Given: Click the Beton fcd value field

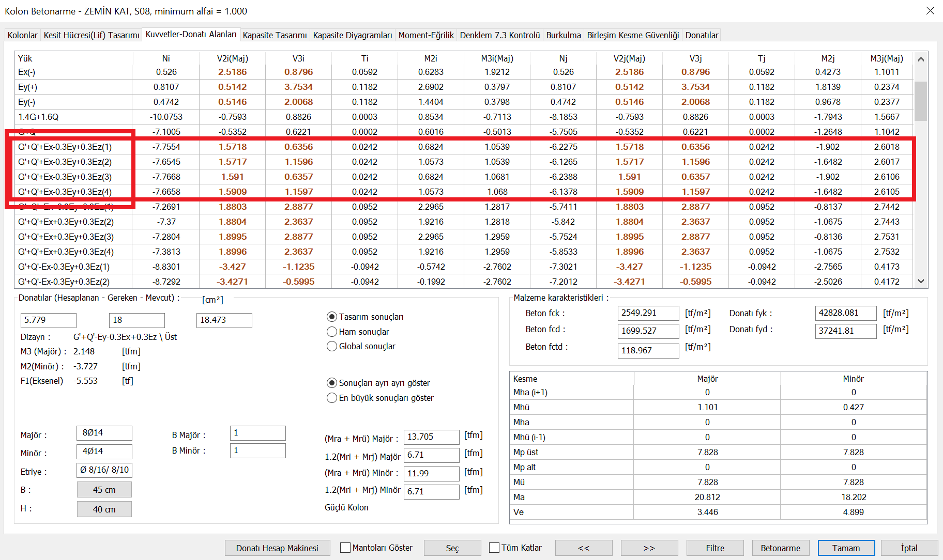Looking at the screenshot, I should [648, 331].
